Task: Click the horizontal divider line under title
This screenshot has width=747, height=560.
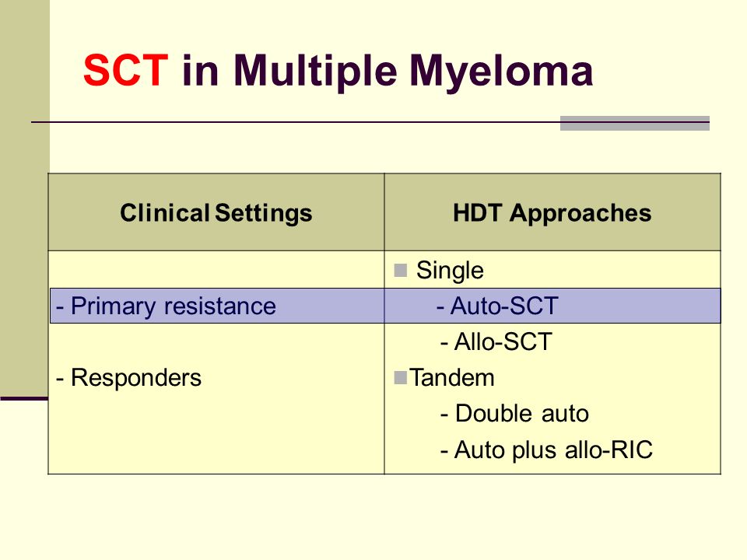Action: [296, 122]
